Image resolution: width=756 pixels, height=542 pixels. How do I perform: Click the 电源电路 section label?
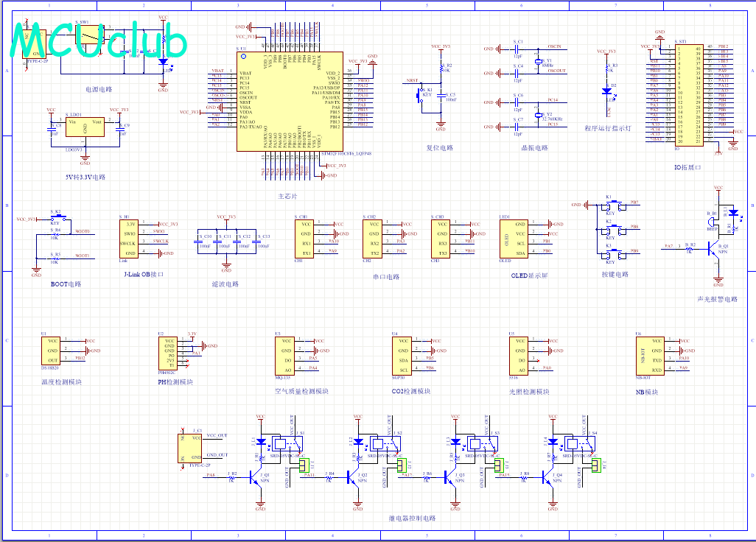99,89
